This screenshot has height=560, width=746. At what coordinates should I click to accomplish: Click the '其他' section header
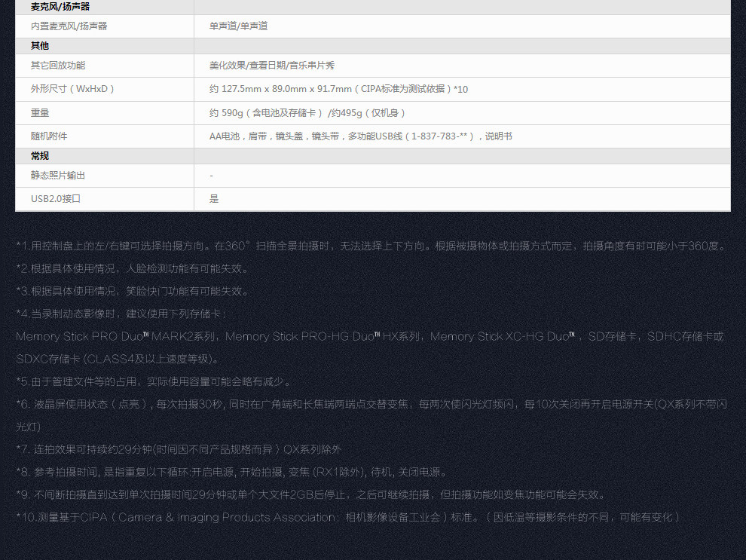click(39, 46)
